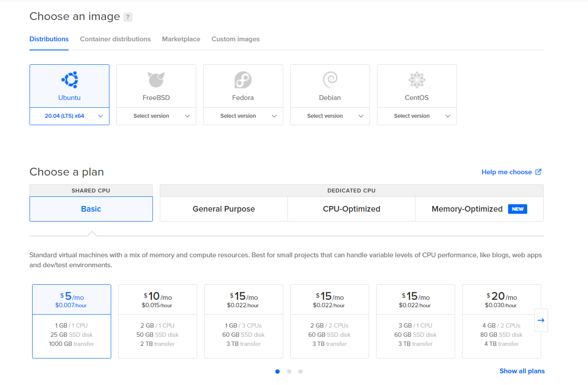The image size is (588, 385).
Task: Select the $20/mo plan card
Action: click(x=502, y=321)
